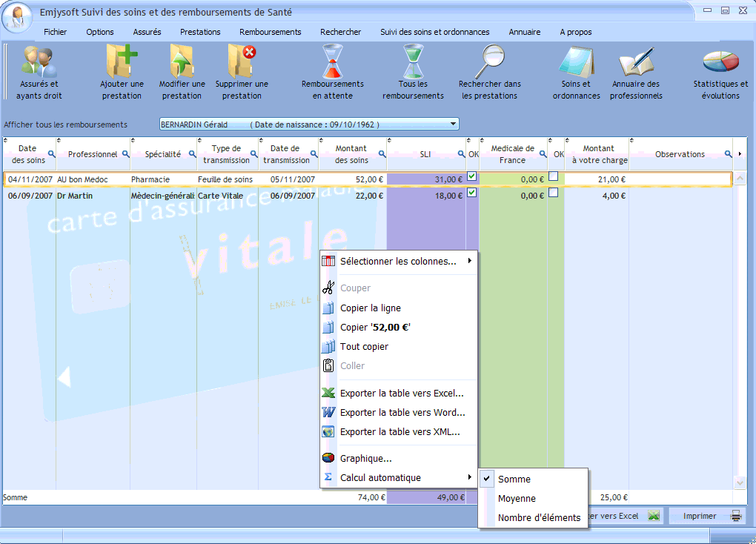Click search icon in Observations header
Image resolution: width=756 pixels, height=544 pixels.
728,154
